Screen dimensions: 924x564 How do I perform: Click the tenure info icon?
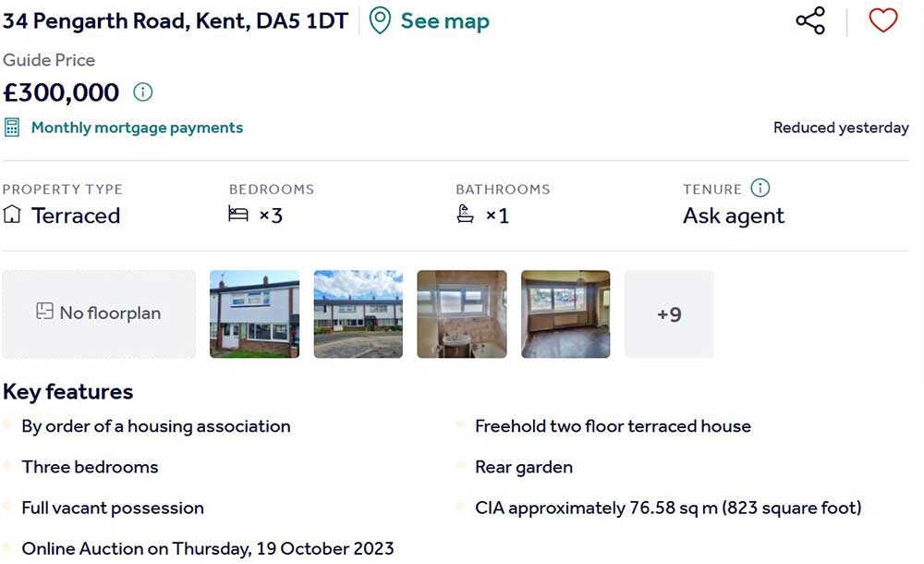click(x=760, y=189)
